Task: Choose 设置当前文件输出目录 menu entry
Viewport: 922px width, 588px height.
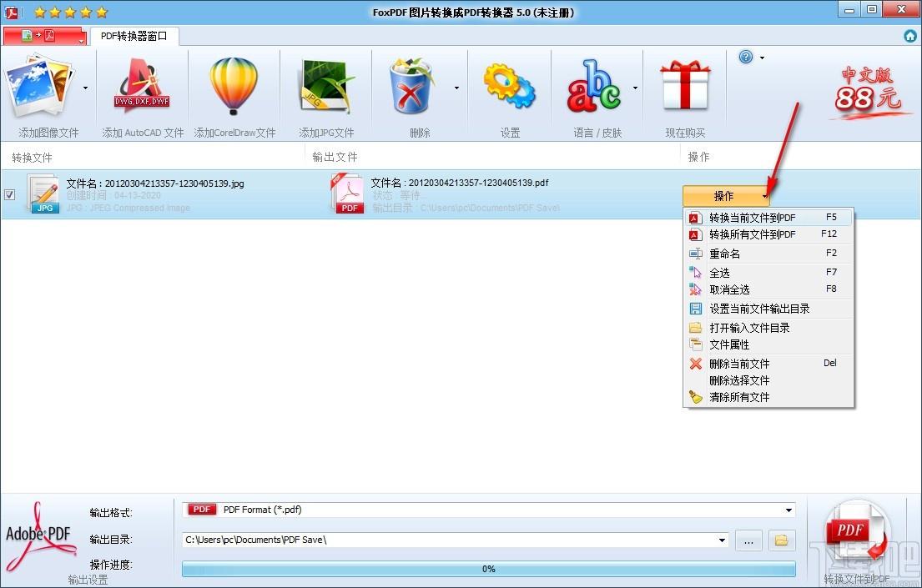Action: click(769, 309)
